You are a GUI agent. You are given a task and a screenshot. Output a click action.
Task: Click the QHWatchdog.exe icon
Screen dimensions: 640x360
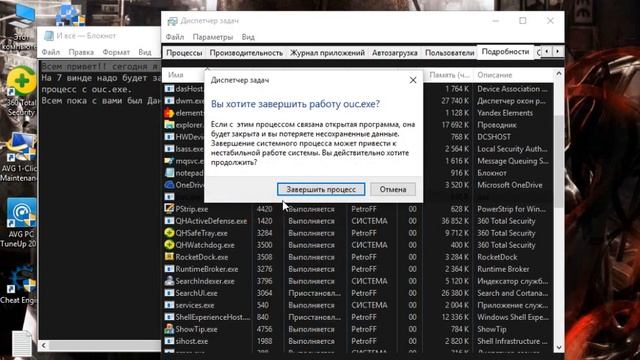pyautogui.click(x=169, y=245)
